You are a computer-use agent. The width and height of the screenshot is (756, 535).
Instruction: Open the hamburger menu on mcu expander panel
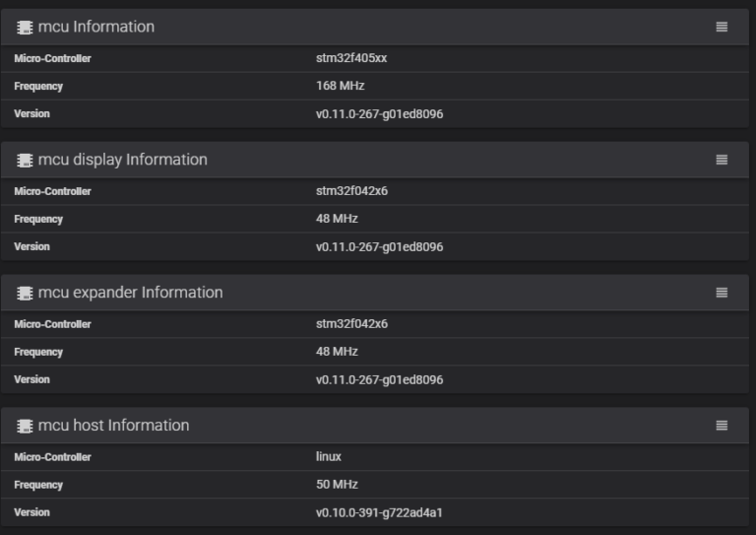click(x=722, y=293)
